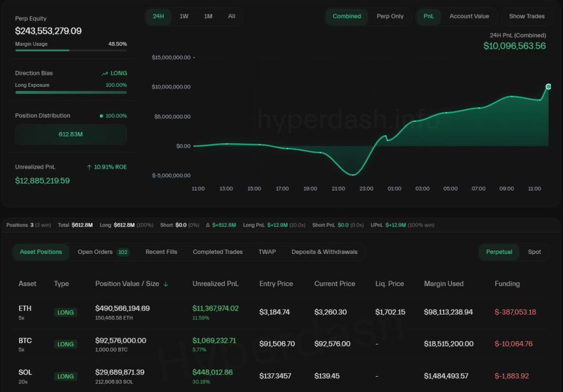Click the endpoint dot on the PnL chart line
The height and width of the screenshot is (392, 563).
[x=548, y=86]
